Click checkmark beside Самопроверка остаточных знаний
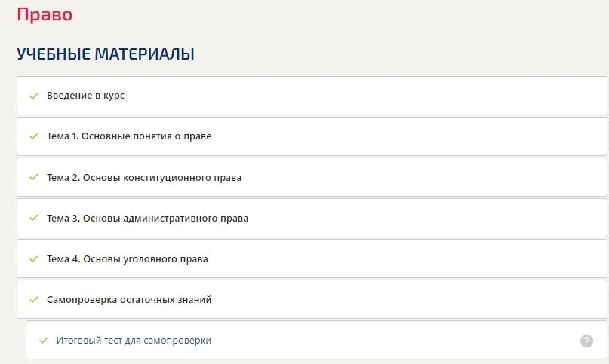Image resolution: width=609 pixels, height=364 pixels. coord(34,300)
